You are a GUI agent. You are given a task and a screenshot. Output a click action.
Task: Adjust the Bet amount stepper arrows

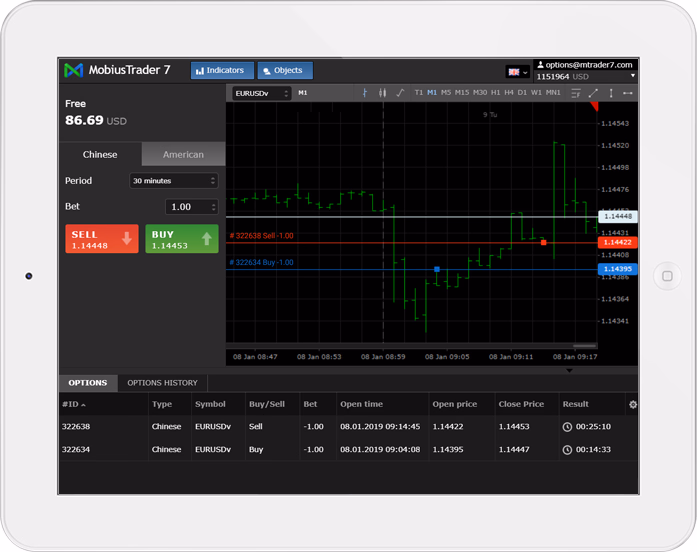(x=213, y=207)
